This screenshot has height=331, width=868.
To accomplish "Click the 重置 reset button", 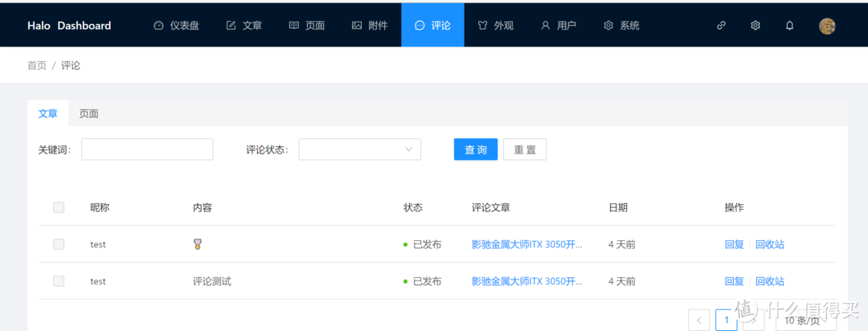I will click(525, 149).
